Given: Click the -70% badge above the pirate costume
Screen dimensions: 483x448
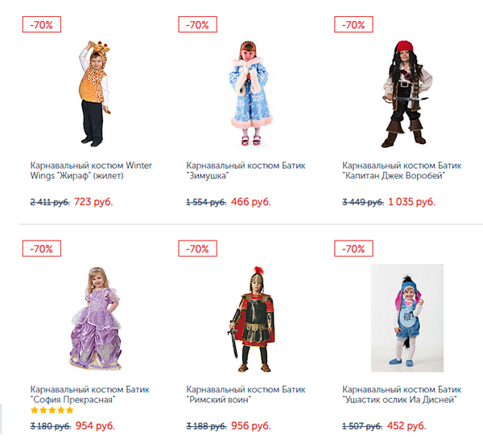Looking at the screenshot, I should tap(354, 25).
